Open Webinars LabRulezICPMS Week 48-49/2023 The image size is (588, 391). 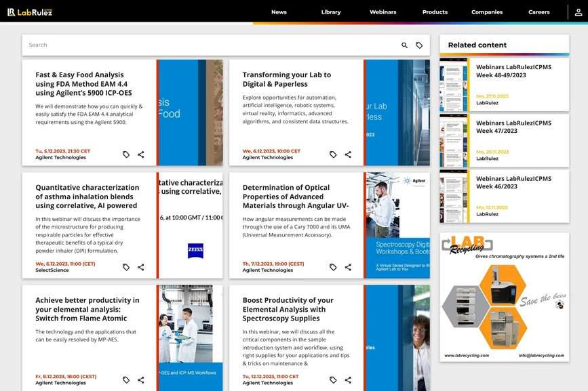click(x=514, y=71)
